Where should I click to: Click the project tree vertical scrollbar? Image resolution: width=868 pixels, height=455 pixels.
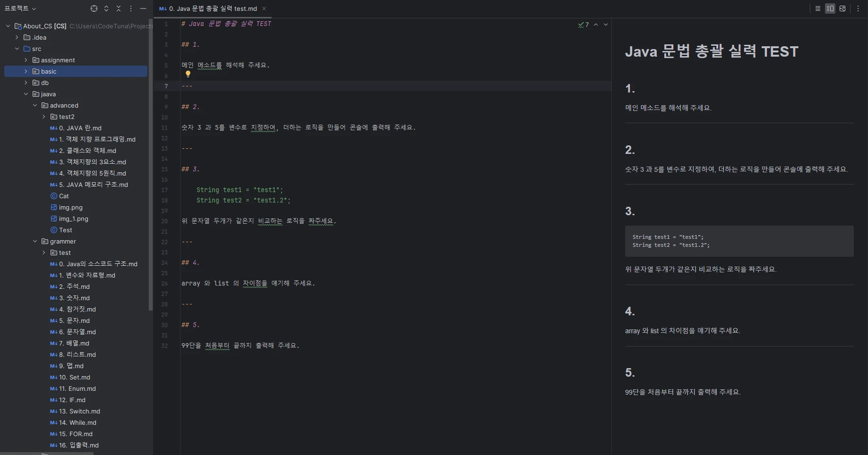151,165
